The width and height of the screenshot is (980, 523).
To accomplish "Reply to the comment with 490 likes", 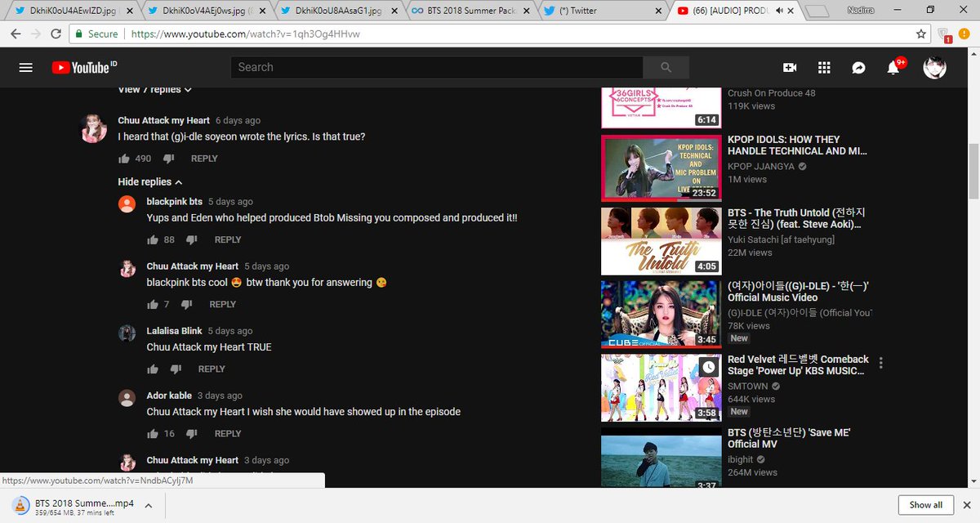I will click(x=204, y=159).
